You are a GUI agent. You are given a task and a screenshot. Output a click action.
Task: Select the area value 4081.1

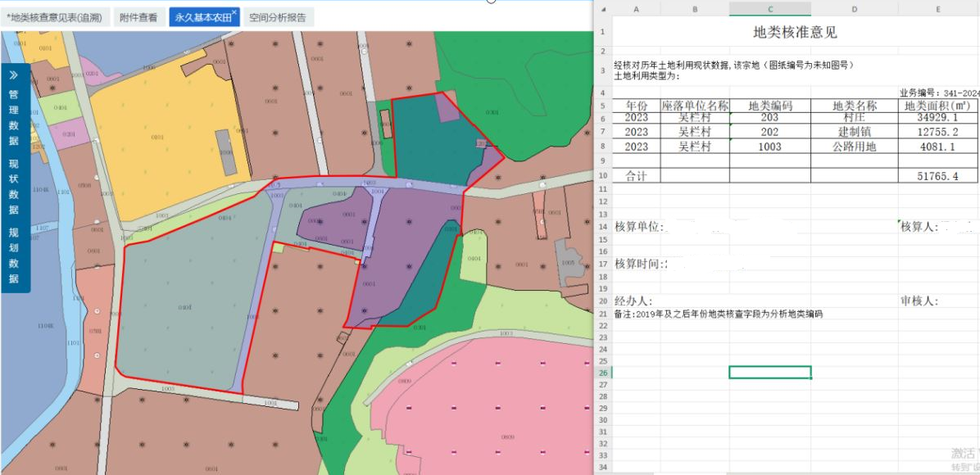pos(939,147)
